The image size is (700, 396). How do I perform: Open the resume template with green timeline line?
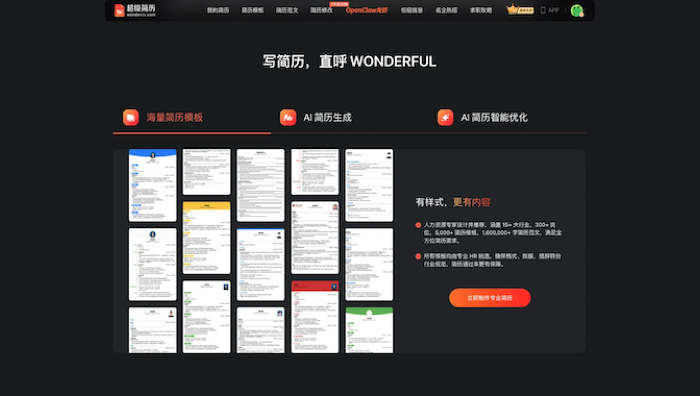153,264
